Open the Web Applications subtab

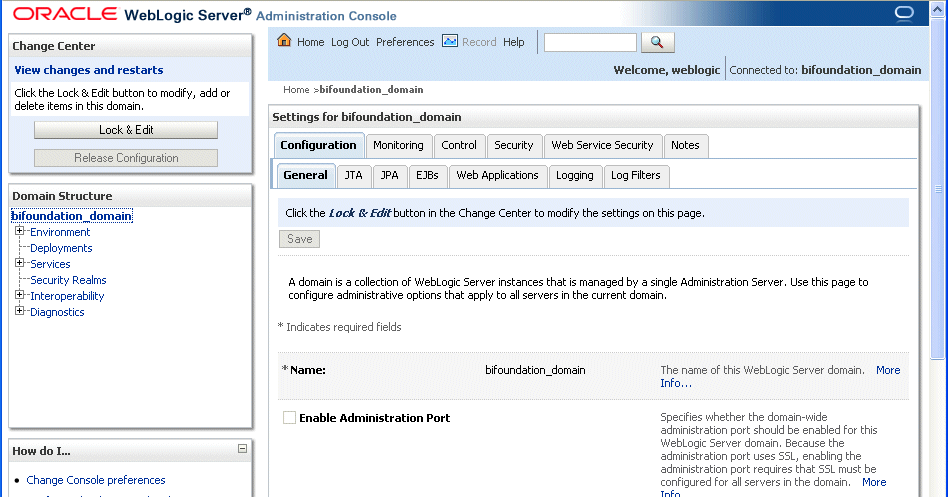click(498, 176)
